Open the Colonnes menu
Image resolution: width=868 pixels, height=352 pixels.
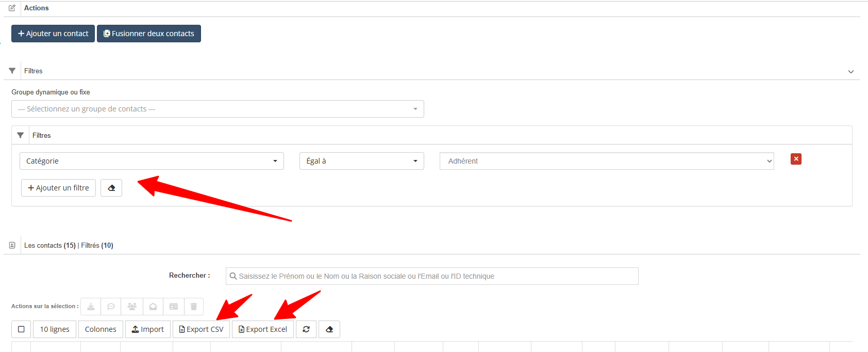click(x=101, y=329)
